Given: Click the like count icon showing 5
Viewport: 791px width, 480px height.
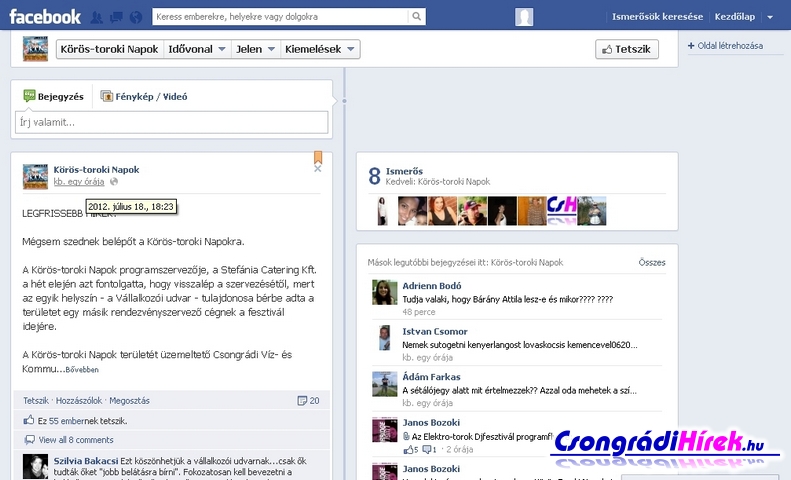Looking at the screenshot, I should [411, 449].
